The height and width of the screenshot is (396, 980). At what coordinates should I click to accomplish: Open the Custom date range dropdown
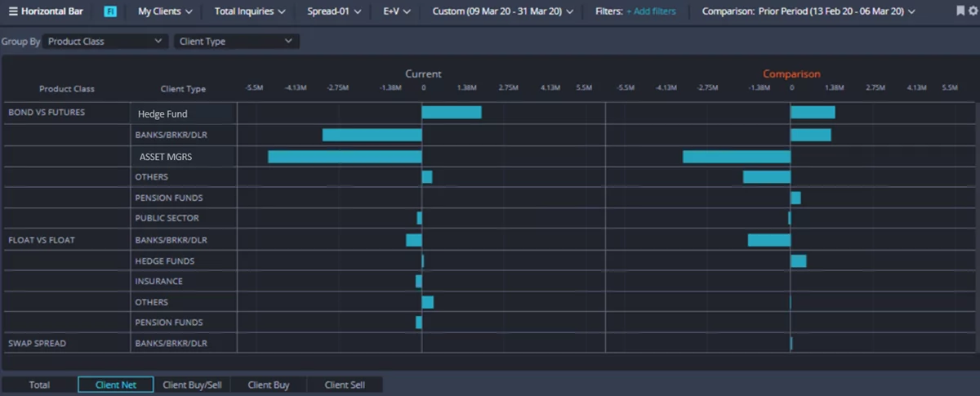click(503, 11)
